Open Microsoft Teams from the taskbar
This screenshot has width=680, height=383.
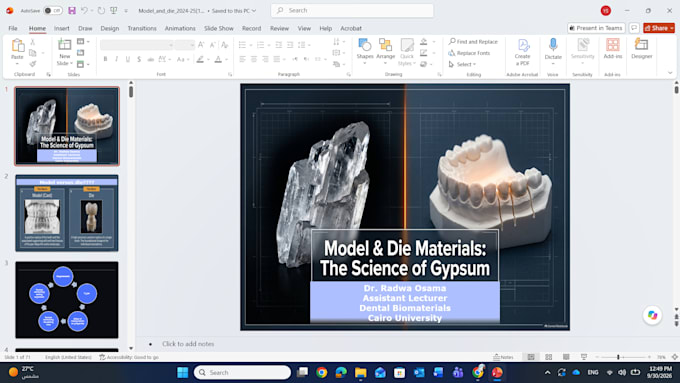pos(458,373)
